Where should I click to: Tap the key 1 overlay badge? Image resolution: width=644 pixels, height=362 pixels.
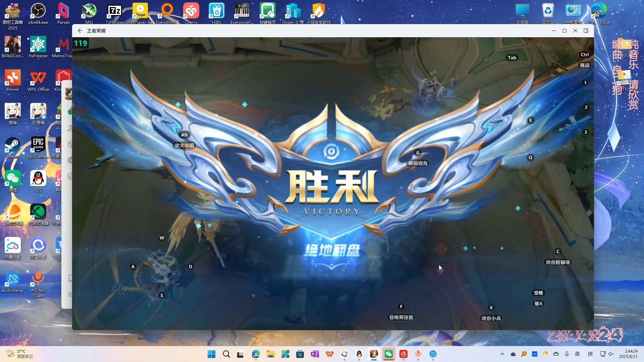click(585, 83)
